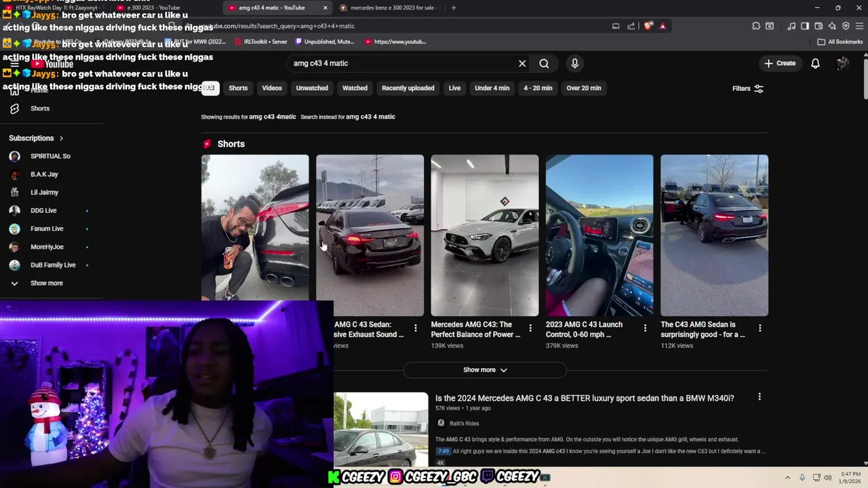Open 2024 Mercedes AMG C 43 vs BMW M340i title

point(585,398)
